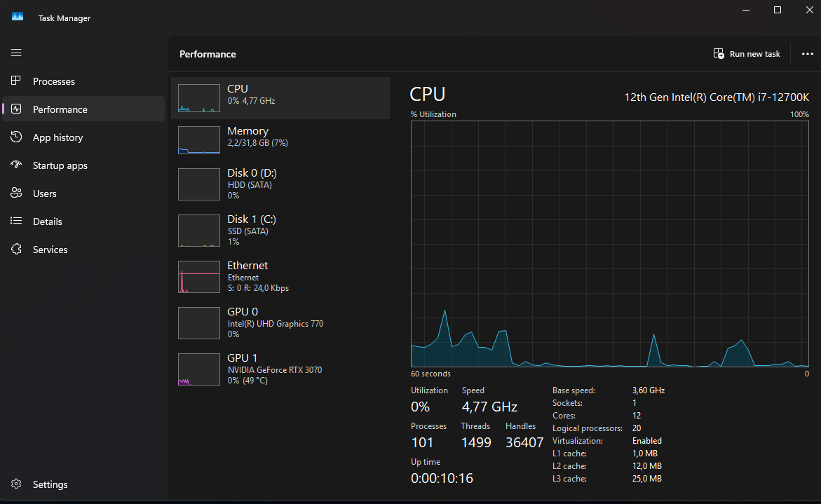Maximize the Task Manager window

[778, 10]
